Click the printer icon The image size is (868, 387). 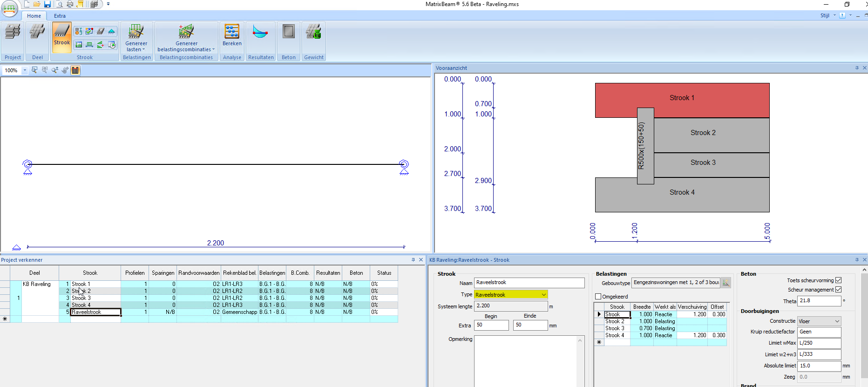click(70, 4)
